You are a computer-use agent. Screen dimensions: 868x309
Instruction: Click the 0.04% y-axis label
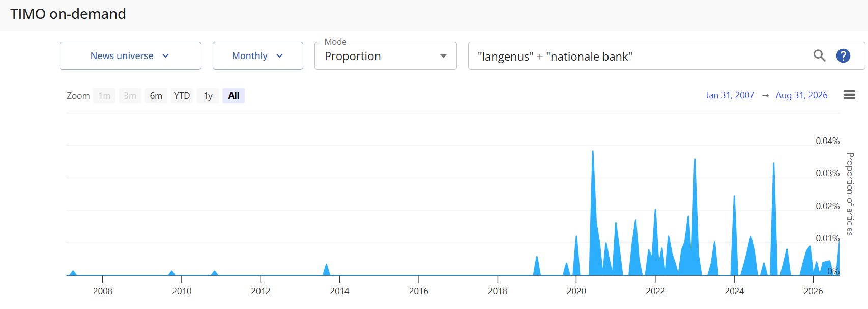pos(827,141)
